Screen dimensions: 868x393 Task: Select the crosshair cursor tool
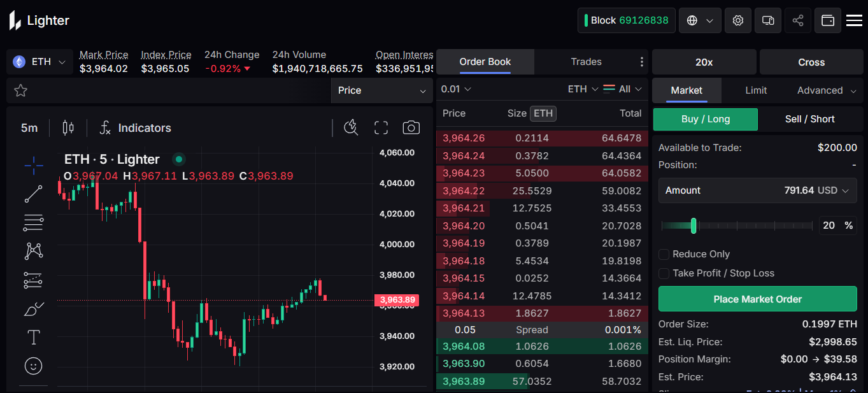point(34,166)
